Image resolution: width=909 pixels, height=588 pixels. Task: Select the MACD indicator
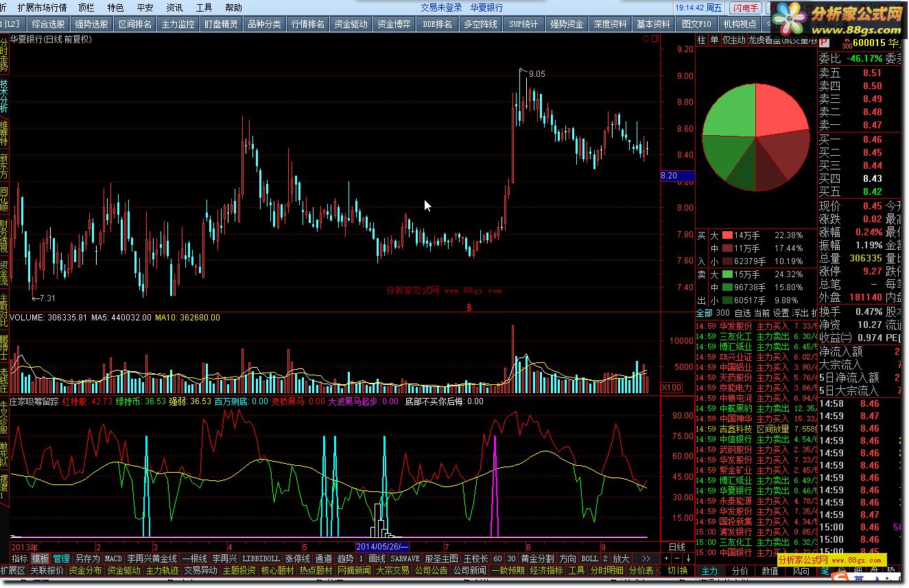click(x=113, y=558)
